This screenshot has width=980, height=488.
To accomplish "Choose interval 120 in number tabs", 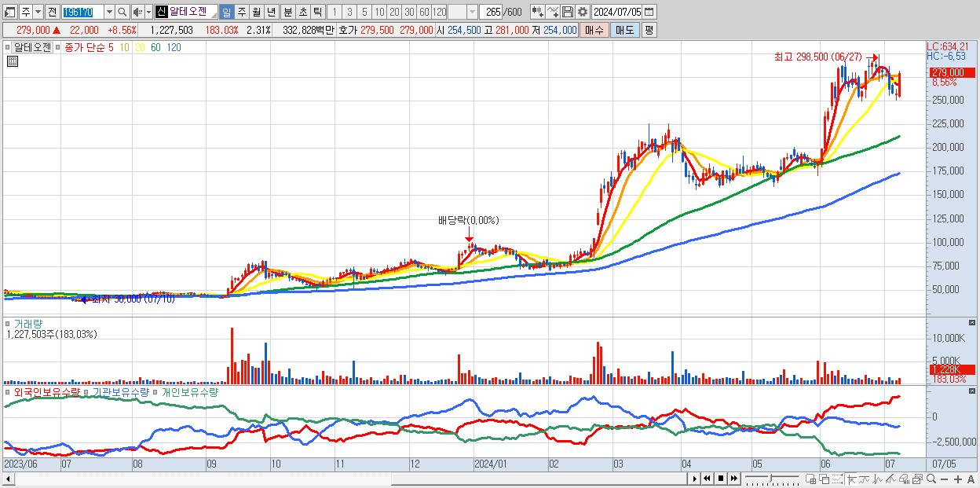I will point(440,12).
